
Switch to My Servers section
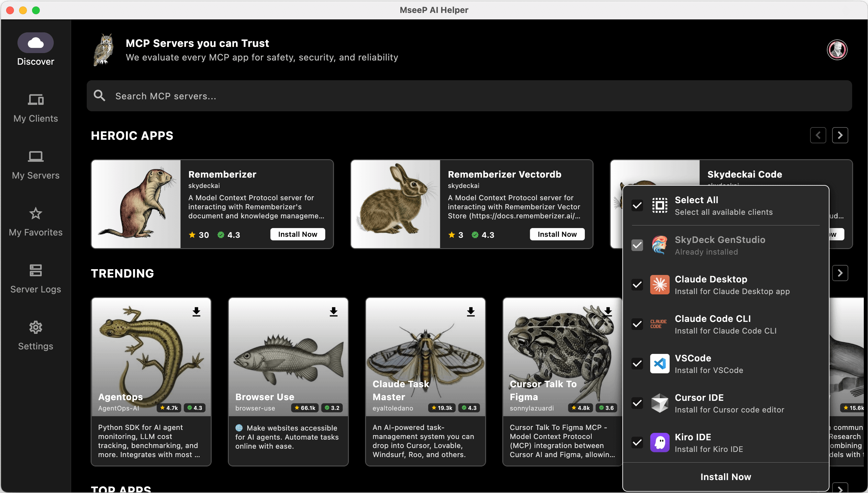36,166
